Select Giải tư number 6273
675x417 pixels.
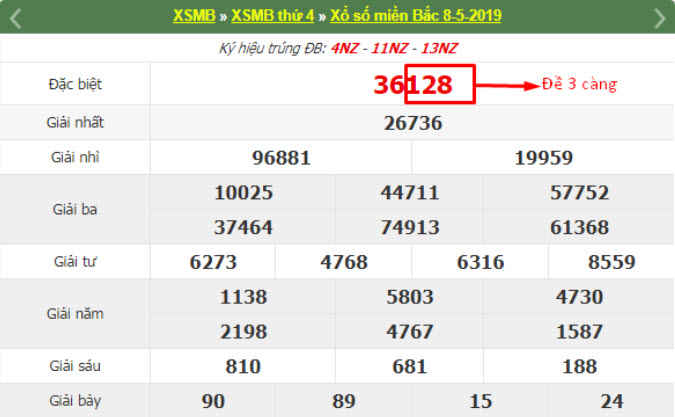(x=213, y=262)
